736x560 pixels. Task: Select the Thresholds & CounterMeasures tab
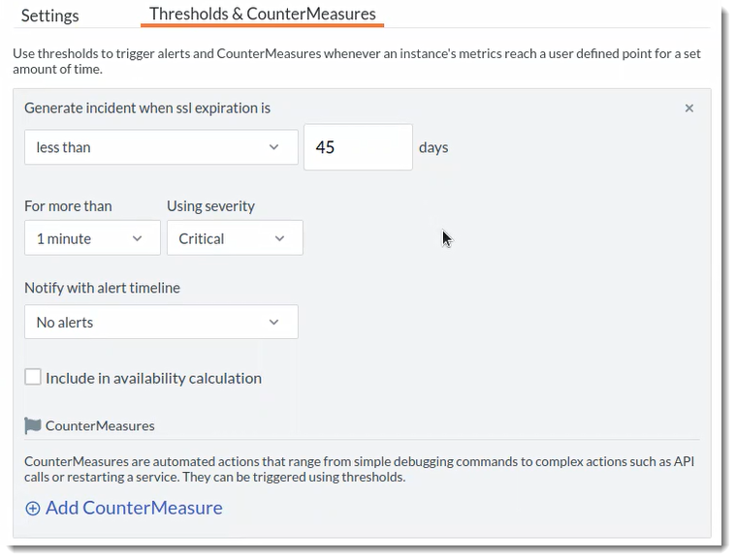pos(261,15)
